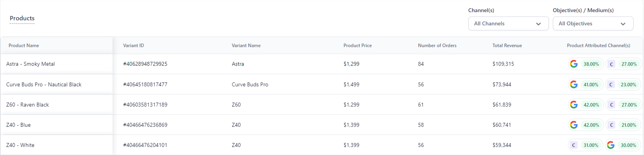Open the All Channels dropdown
644x155 pixels.
pos(508,23)
